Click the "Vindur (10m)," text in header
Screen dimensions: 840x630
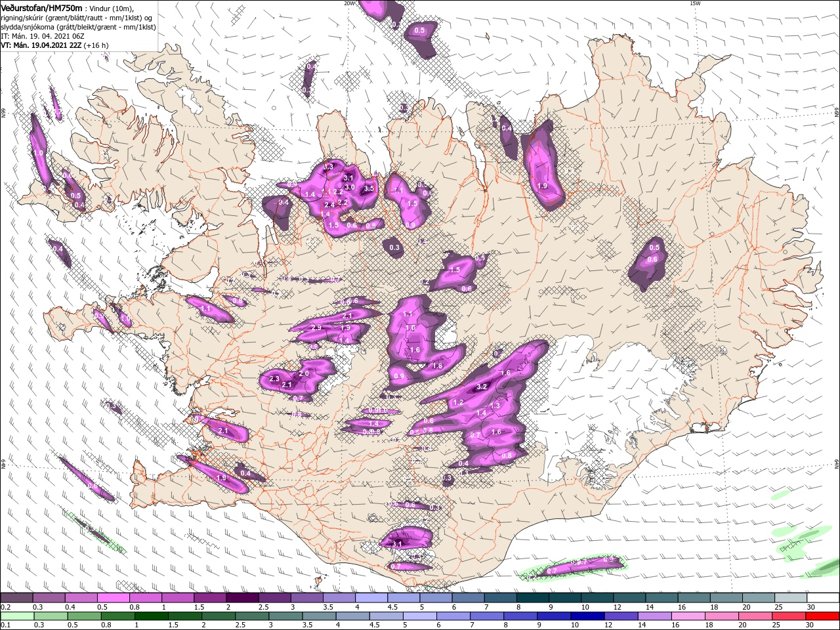click(x=112, y=8)
